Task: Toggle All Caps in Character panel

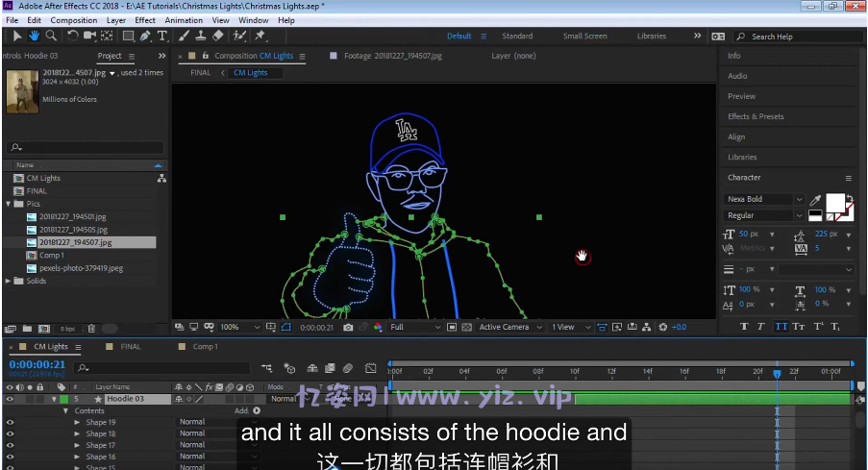Action: [781, 327]
